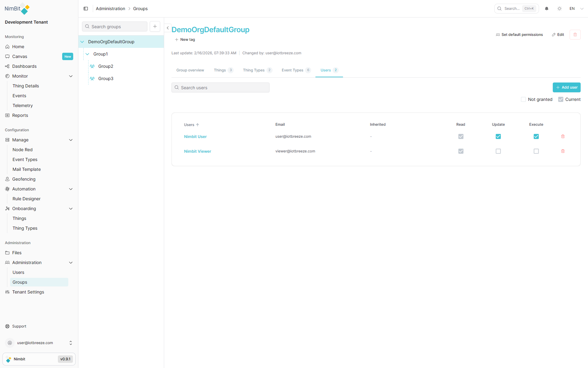Delete DemoOrgDefaultGroup with red trash icon
The image size is (588, 368).
575,35
